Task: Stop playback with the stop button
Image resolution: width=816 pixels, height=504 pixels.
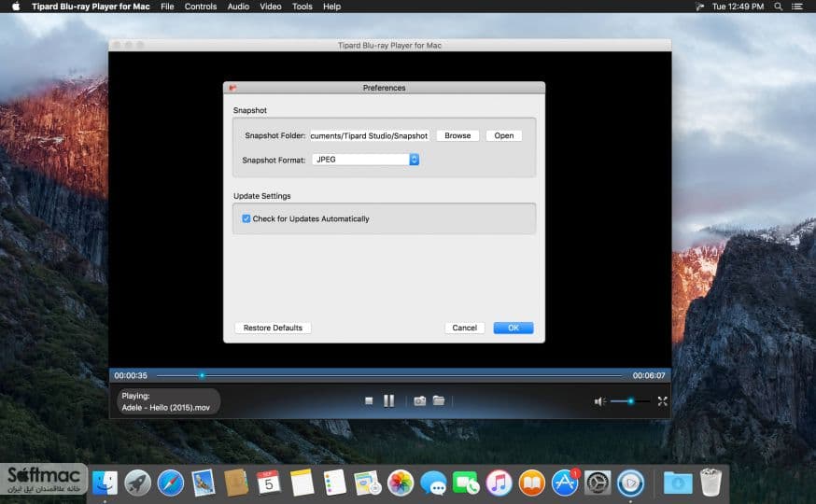Action: pos(369,401)
